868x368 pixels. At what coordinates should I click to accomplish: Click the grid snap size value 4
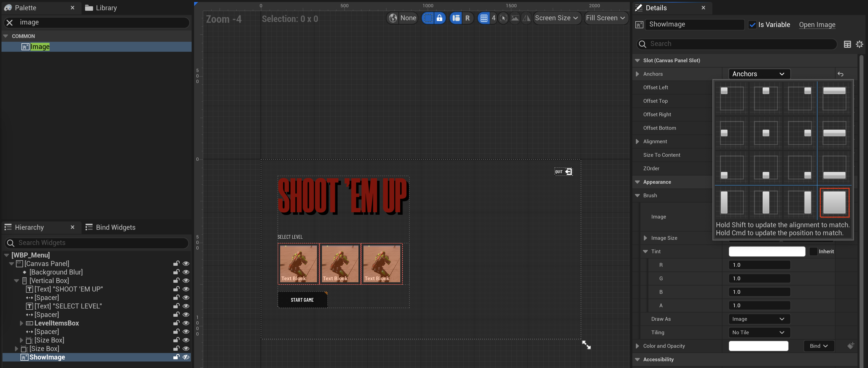point(493,18)
